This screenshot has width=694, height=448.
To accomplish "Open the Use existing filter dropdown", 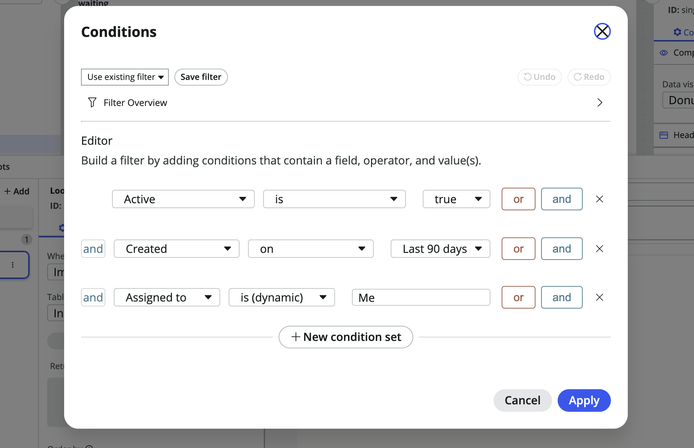I will 125,77.
